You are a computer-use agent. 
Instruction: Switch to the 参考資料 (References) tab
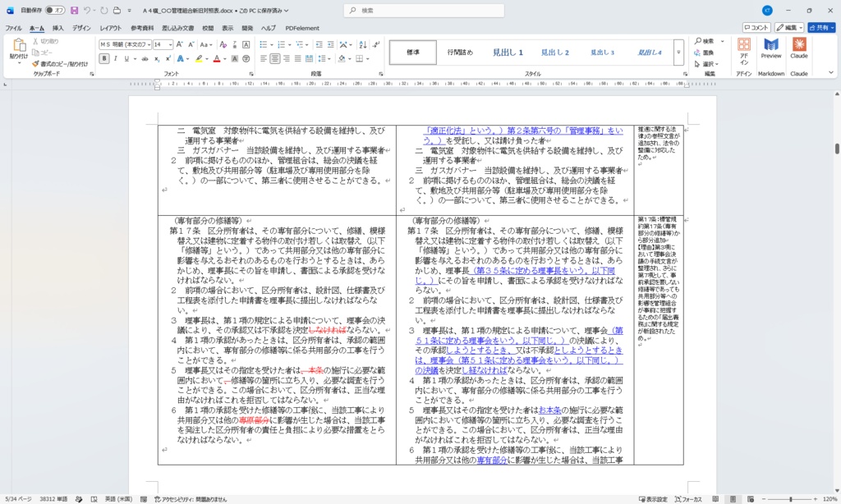[x=142, y=28]
